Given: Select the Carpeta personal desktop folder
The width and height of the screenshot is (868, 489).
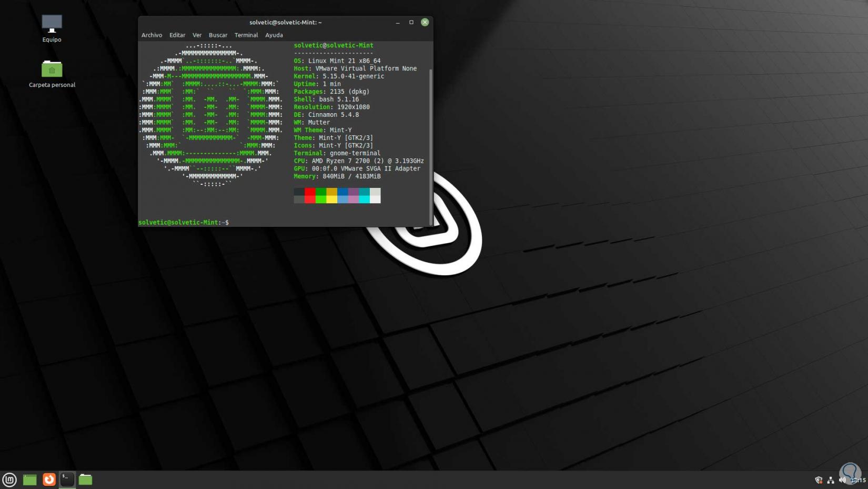Looking at the screenshot, I should coord(52,74).
